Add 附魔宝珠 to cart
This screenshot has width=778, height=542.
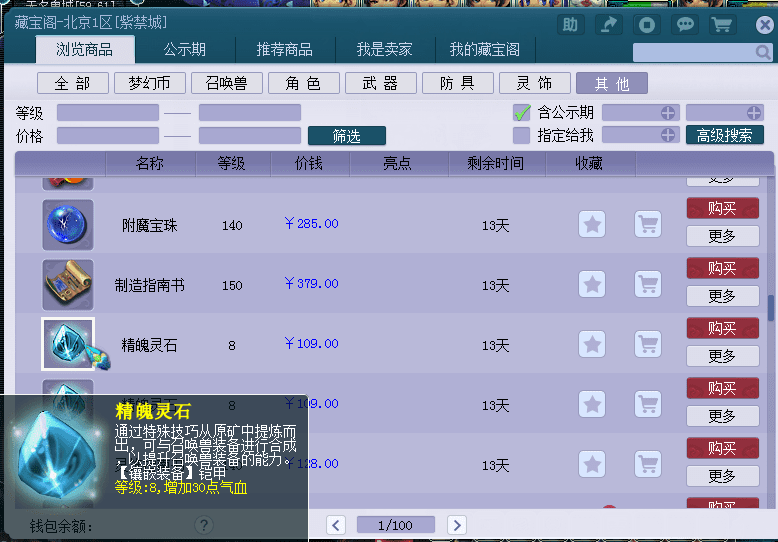(648, 224)
